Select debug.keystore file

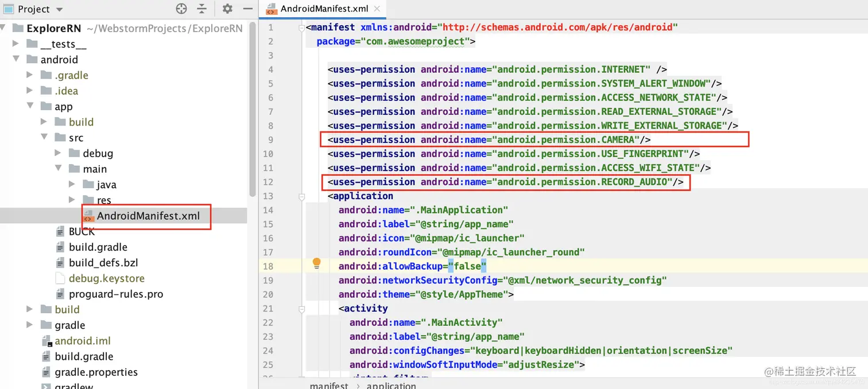click(107, 278)
